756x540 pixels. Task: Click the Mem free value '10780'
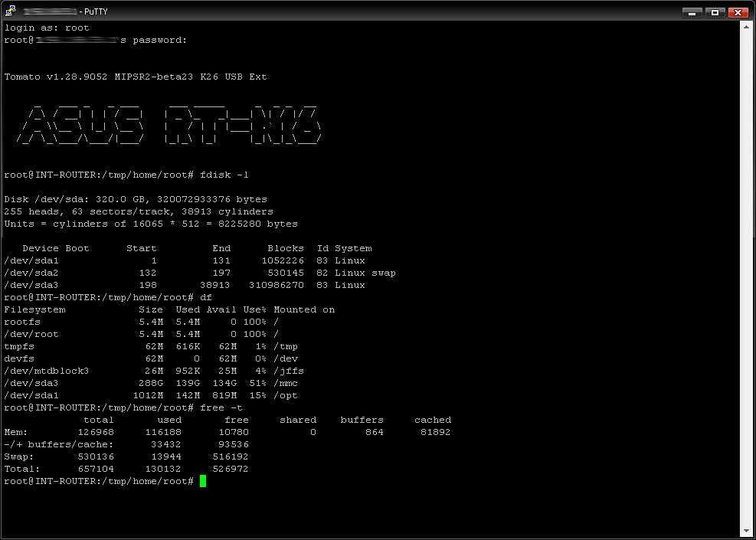click(x=234, y=433)
